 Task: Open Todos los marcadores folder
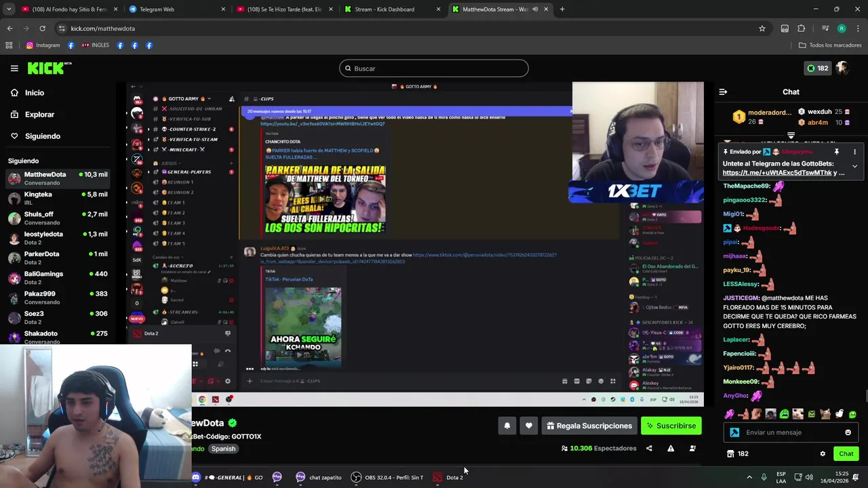[x=830, y=45]
